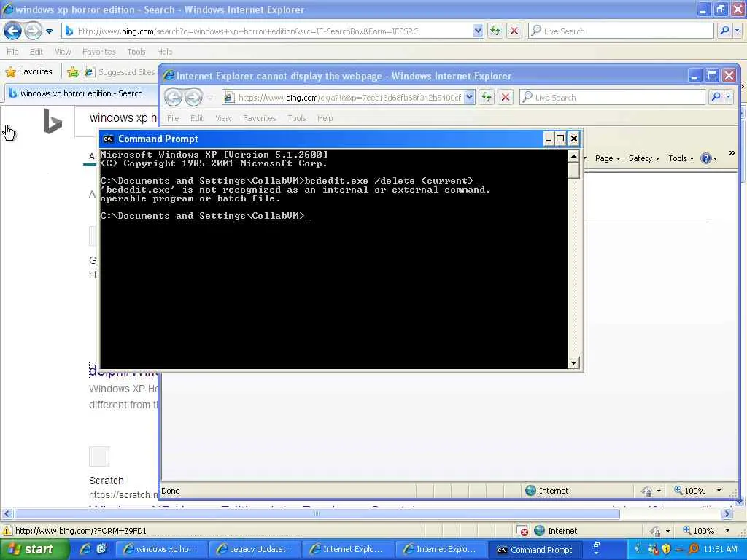Click zoom 100% in front IE status bar

[689, 491]
